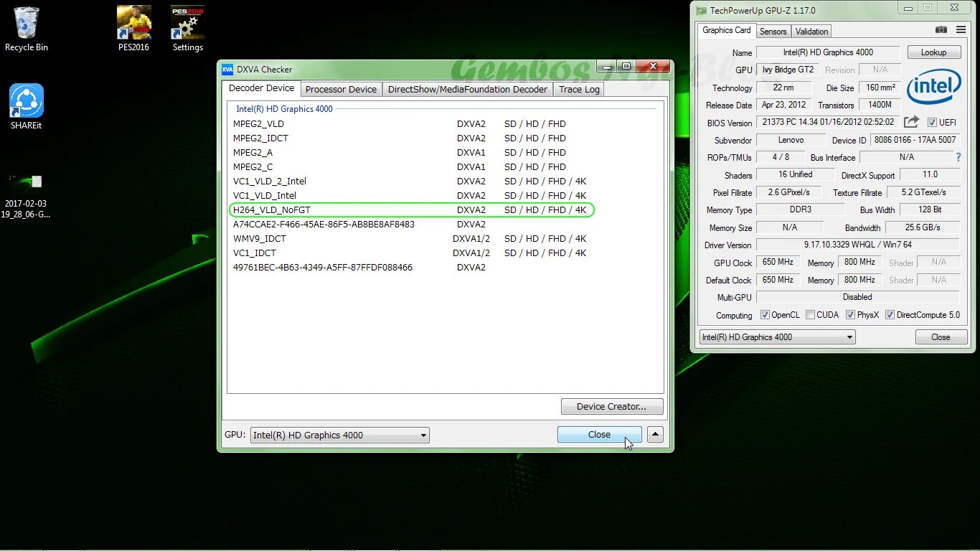This screenshot has height=551, width=980.
Task: Open the Recycle Bin desktop icon
Action: [27, 29]
